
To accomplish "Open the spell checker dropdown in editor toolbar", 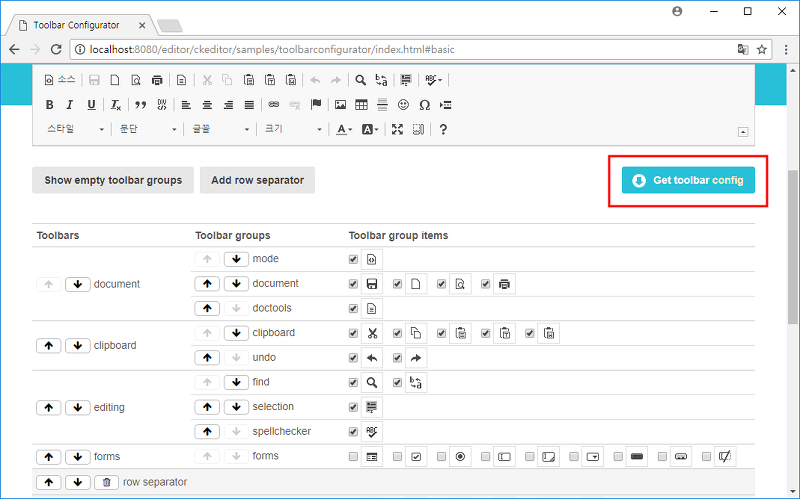I will (434, 80).
